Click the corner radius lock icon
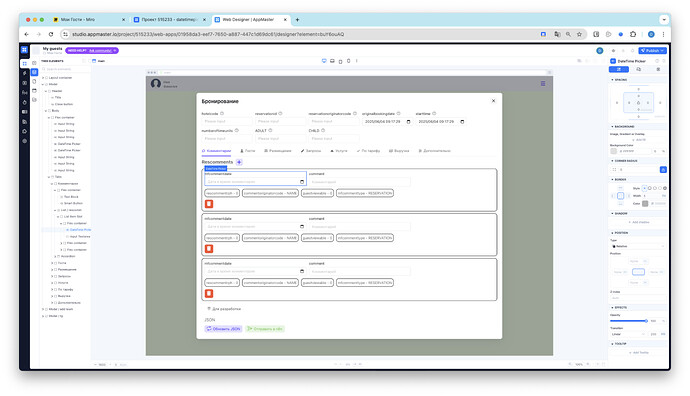The height and width of the screenshot is (396, 690). click(663, 169)
